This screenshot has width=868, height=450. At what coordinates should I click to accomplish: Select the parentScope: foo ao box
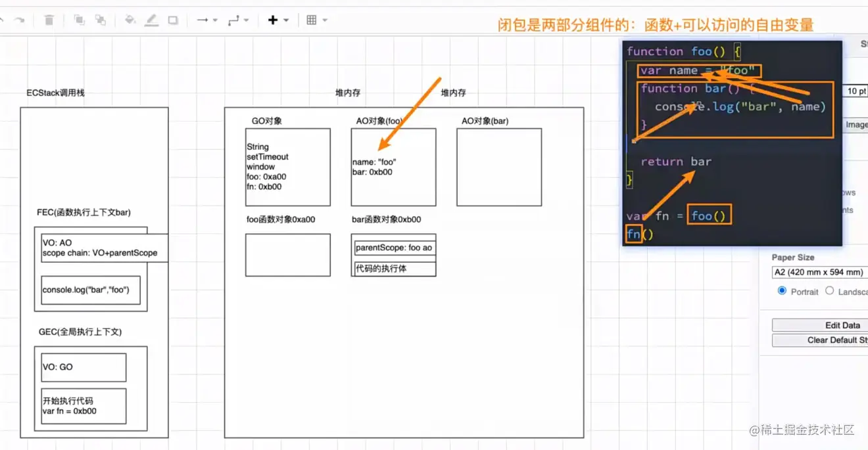pos(394,248)
